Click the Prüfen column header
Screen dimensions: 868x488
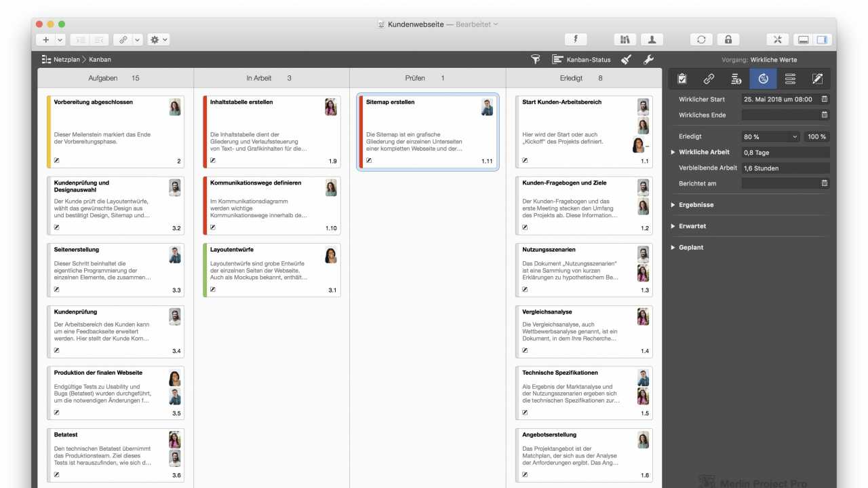[x=427, y=78]
